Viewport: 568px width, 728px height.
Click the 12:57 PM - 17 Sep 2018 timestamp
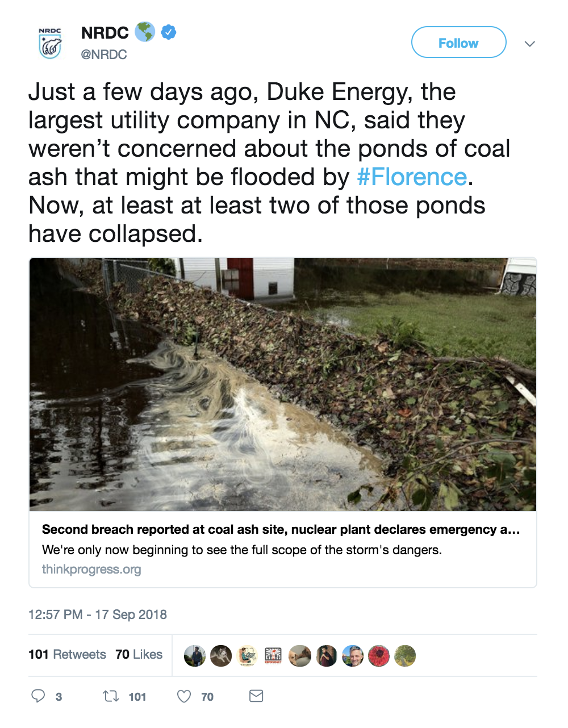click(x=98, y=614)
